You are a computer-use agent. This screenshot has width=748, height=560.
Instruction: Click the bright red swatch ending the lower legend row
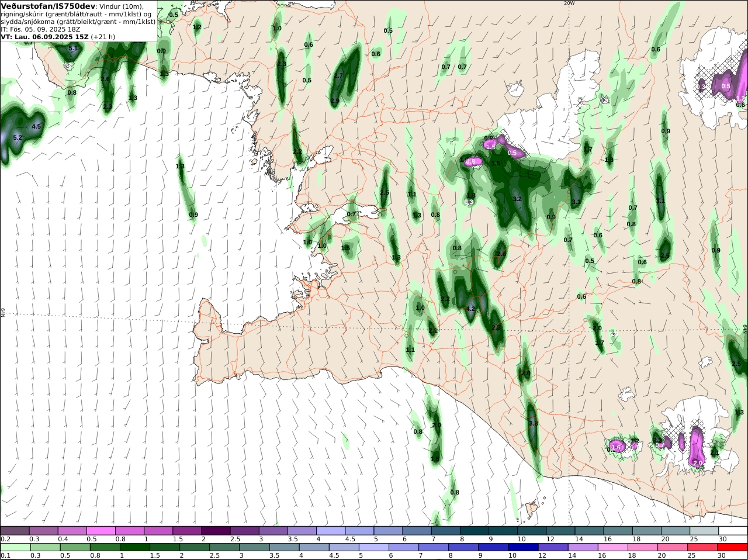click(x=733, y=547)
